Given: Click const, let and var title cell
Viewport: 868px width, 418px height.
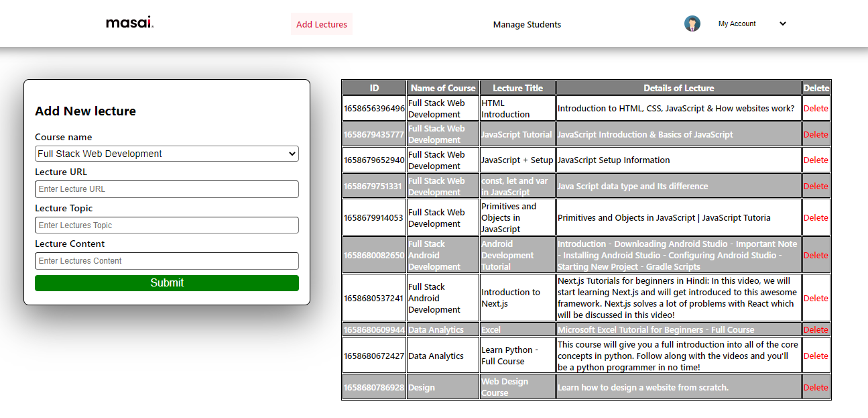Looking at the screenshot, I should (517, 187).
